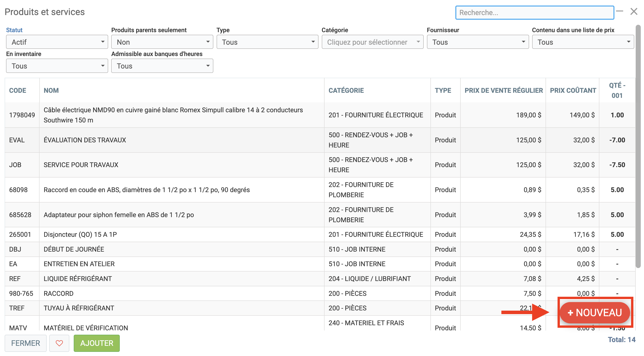Minimize the Produits et services dialog

(x=619, y=11)
